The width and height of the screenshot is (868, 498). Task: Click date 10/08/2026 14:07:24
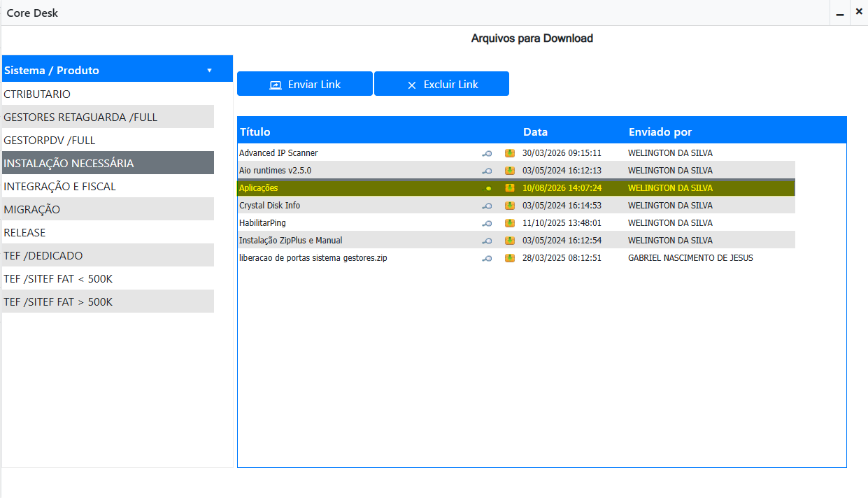click(x=562, y=188)
